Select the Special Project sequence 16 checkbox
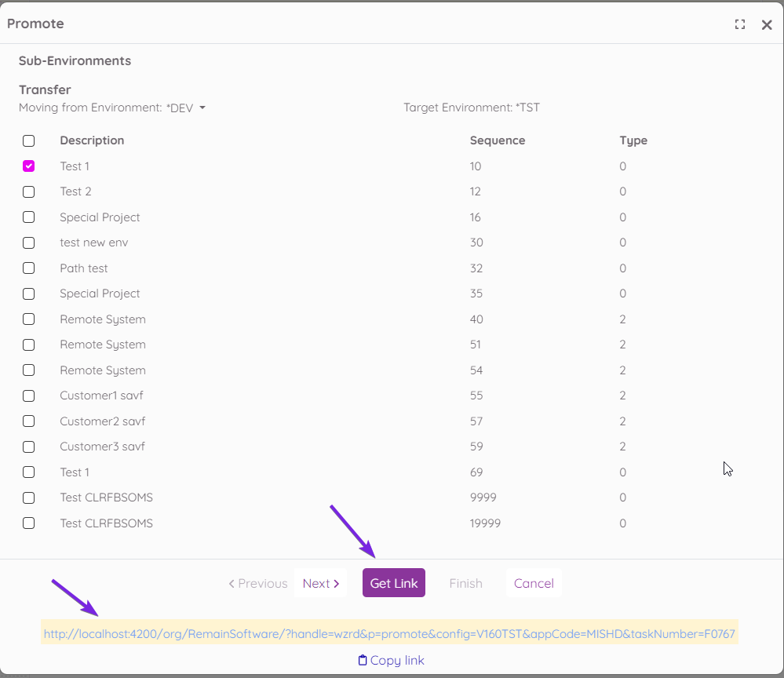 click(x=29, y=217)
